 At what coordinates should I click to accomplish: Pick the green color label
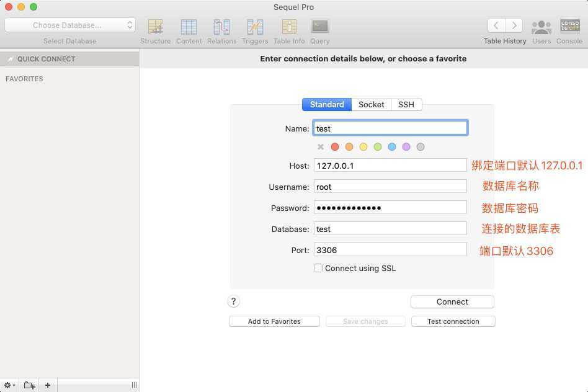(378, 146)
